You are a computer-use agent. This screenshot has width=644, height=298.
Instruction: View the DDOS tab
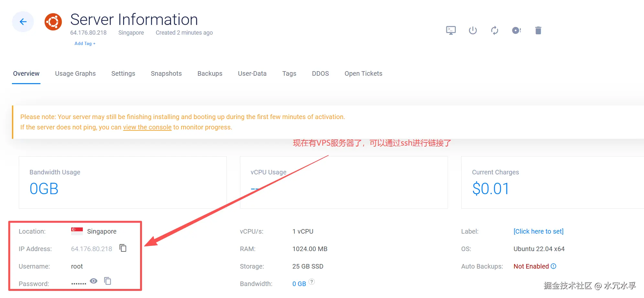321,73
